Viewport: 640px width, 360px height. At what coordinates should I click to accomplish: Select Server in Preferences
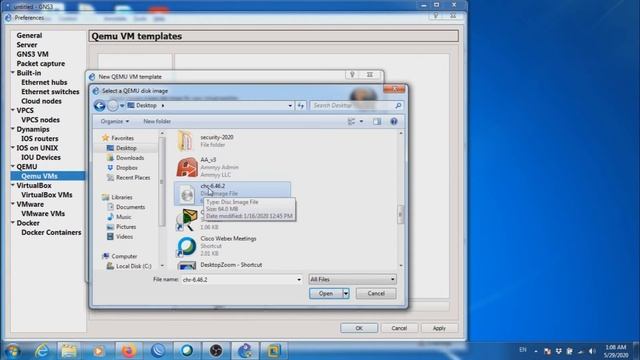click(x=27, y=45)
